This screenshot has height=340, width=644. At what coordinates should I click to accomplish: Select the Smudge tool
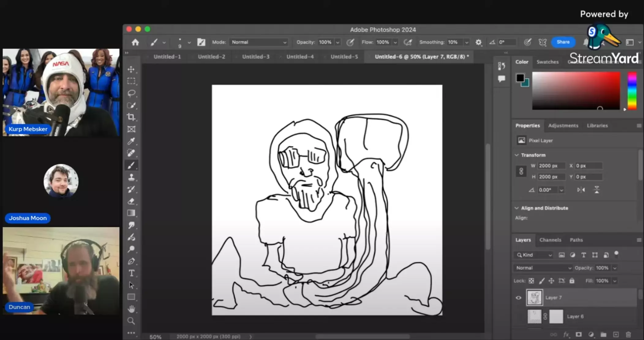coord(131,225)
